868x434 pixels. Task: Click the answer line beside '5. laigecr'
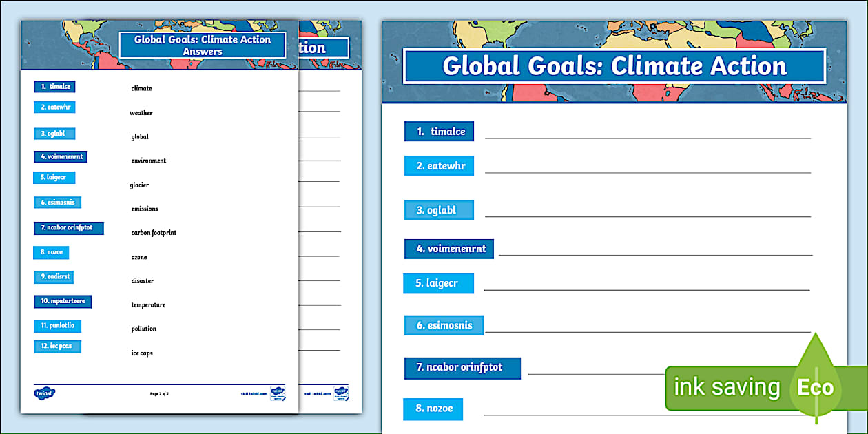tap(648, 289)
